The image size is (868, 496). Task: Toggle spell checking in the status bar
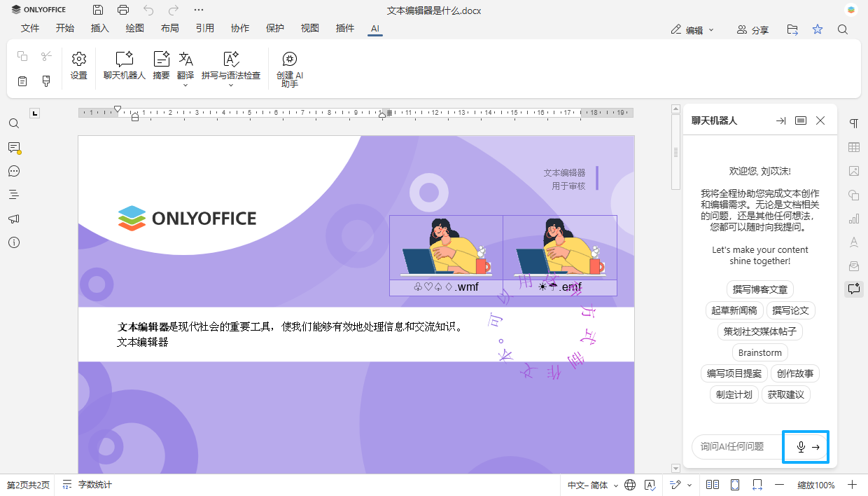point(650,484)
